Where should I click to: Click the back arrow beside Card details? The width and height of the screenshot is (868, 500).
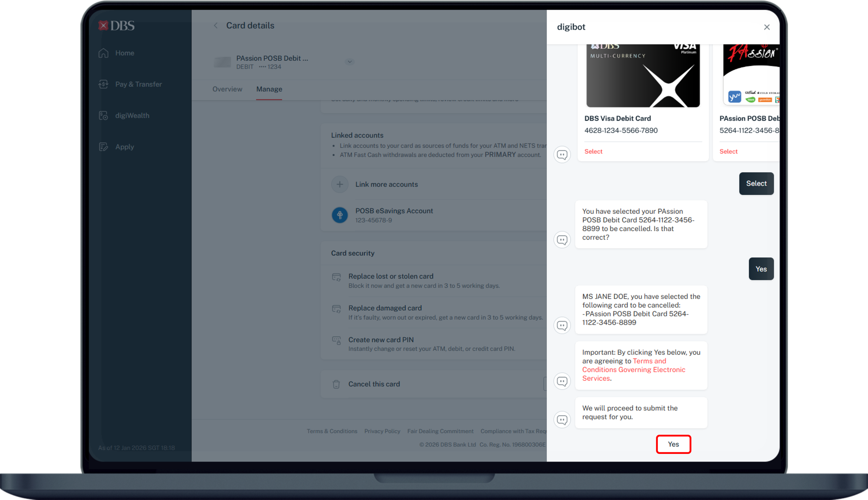216,26
